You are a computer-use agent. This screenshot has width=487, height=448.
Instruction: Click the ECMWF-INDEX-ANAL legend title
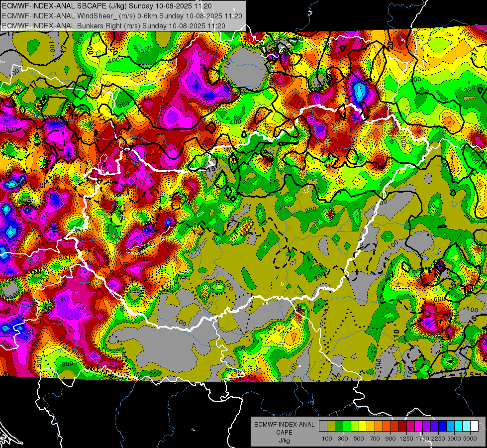point(284,425)
